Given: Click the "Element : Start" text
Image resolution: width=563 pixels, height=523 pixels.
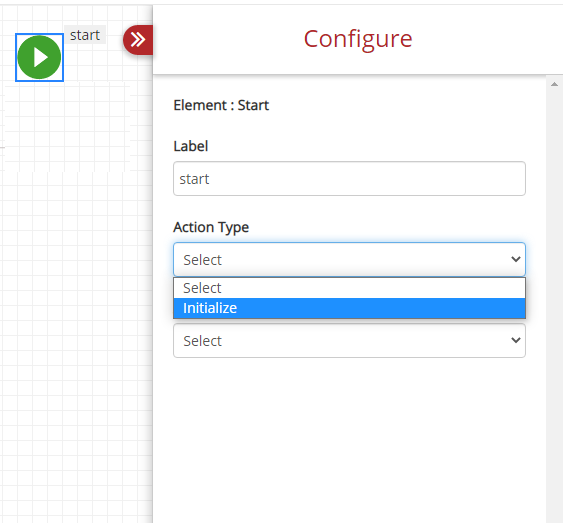Looking at the screenshot, I should (221, 106).
